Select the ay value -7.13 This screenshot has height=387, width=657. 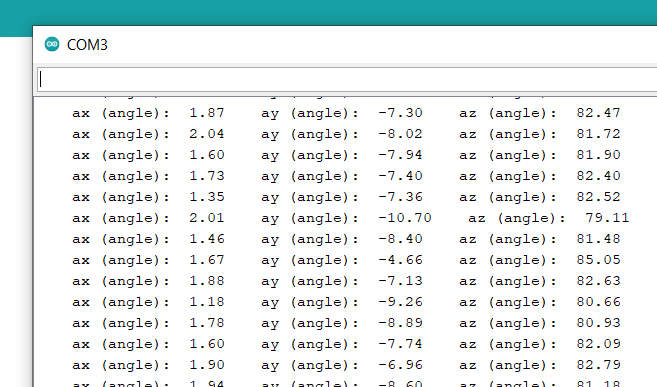(400, 281)
